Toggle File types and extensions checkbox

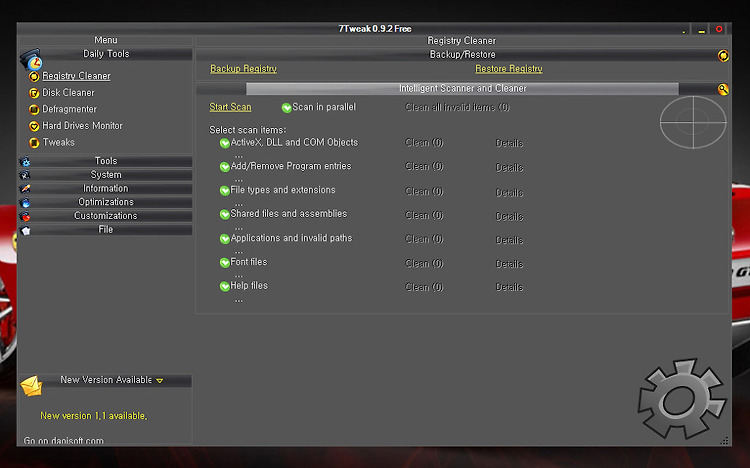pyautogui.click(x=225, y=191)
